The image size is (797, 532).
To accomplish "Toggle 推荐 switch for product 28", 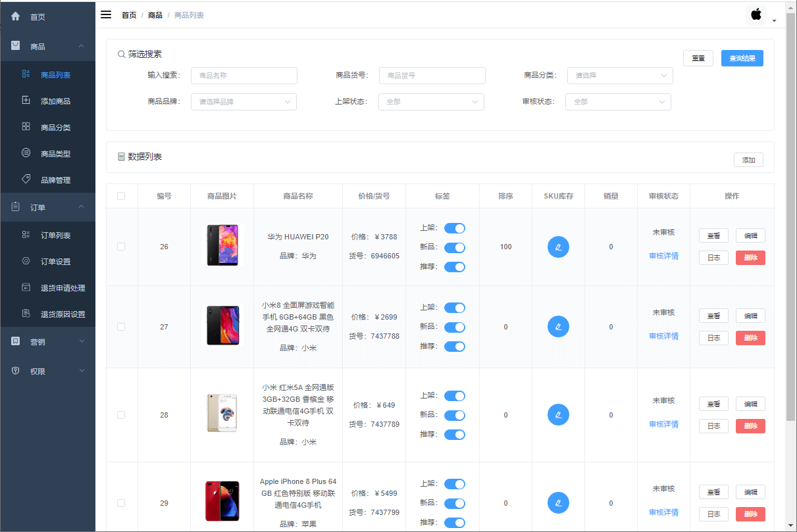I will 455,435.
